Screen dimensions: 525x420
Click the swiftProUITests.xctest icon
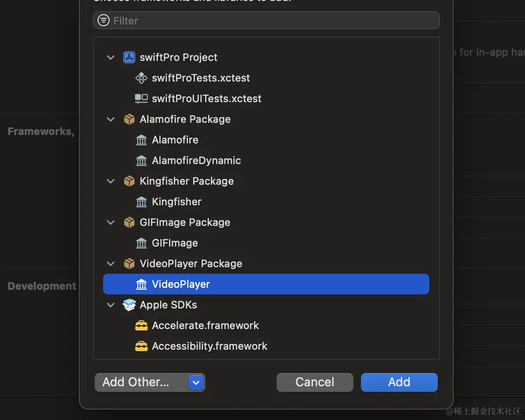(x=141, y=98)
